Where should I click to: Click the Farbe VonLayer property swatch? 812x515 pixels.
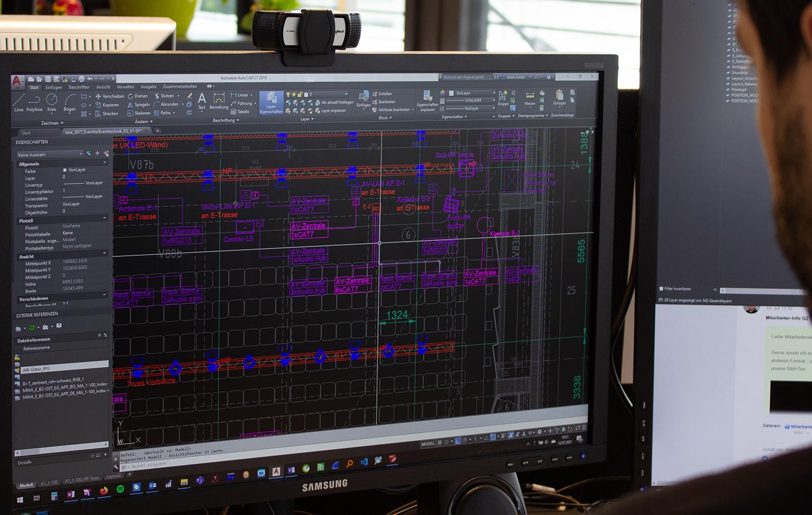(x=65, y=170)
